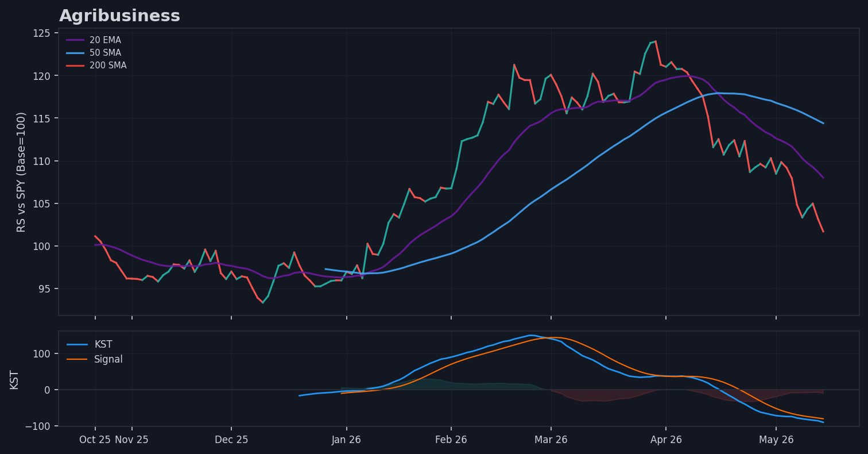Screen dimensions: 868x454
Task: Click the Mar 26 date label
Action: pos(551,440)
